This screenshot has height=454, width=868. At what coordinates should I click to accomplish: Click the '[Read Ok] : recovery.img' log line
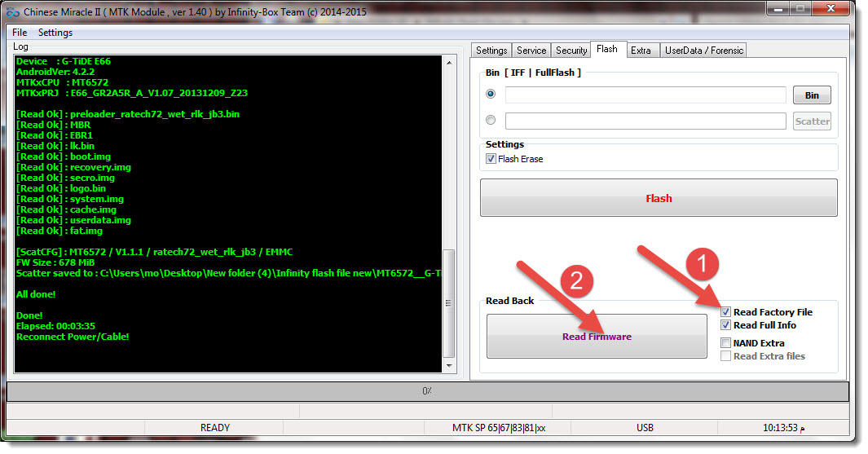point(73,167)
